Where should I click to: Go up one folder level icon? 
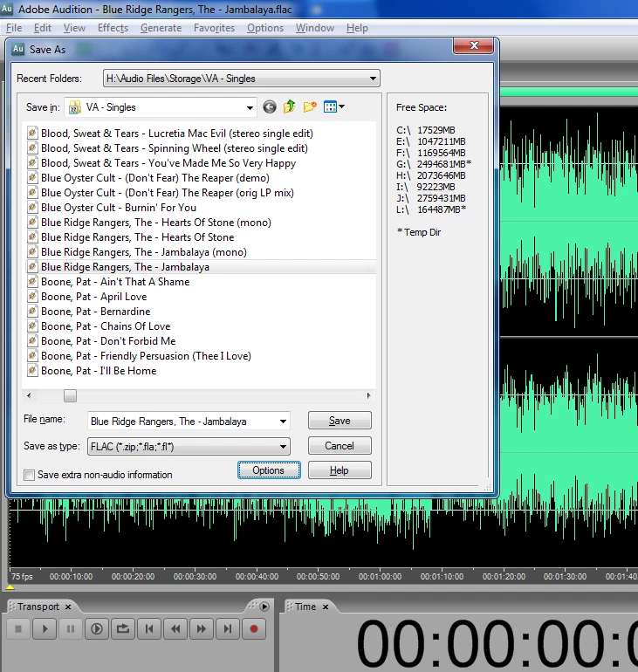point(289,106)
